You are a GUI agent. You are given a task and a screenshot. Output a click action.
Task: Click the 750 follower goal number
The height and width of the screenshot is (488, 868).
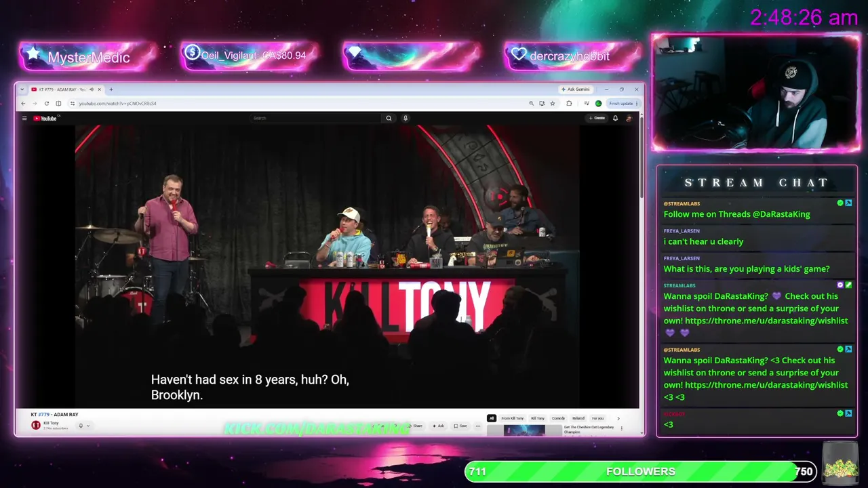tap(804, 472)
